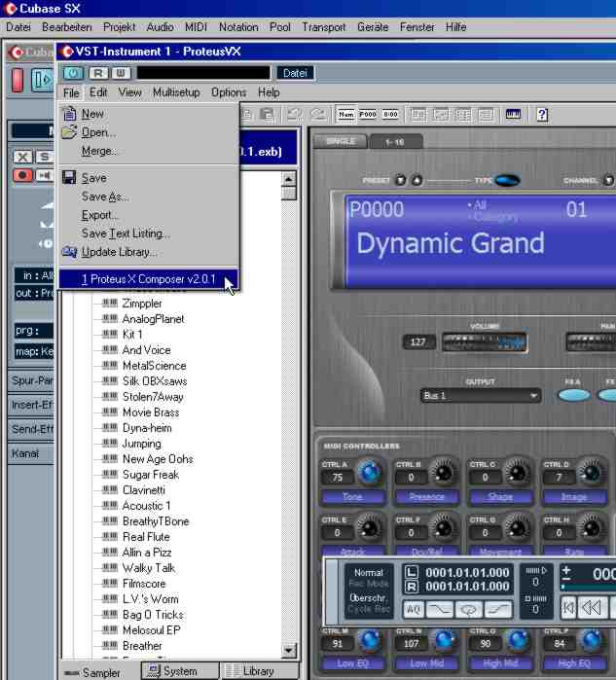
Task: Show the keyboard via piano icon in toolbar
Action: point(513,115)
